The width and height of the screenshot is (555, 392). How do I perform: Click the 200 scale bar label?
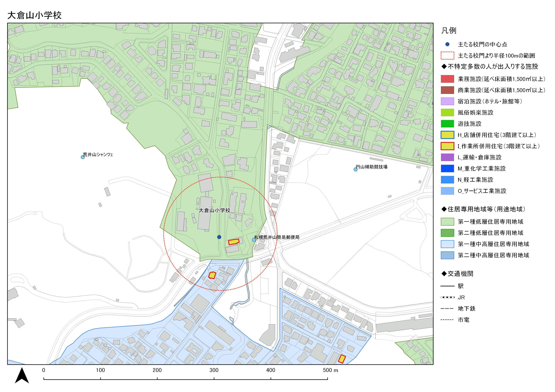click(x=157, y=370)
